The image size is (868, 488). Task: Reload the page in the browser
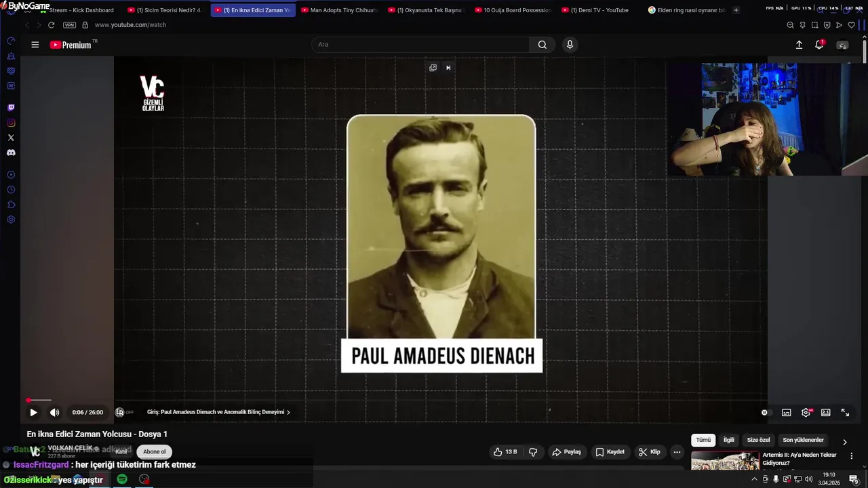coord(51,25)
